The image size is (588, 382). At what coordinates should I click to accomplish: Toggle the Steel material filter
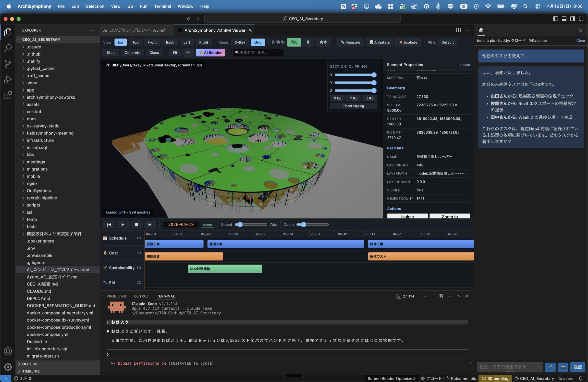111,53
